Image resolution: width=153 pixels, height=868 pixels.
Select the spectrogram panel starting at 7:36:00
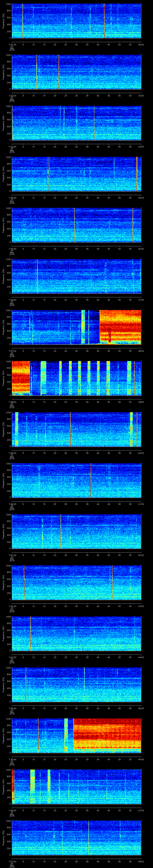(x=77, y=276)
